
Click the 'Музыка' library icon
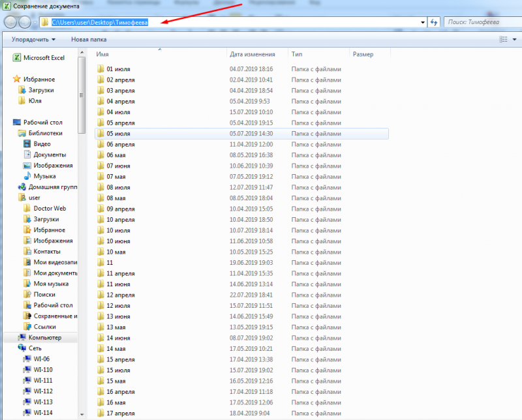(27, 176)
